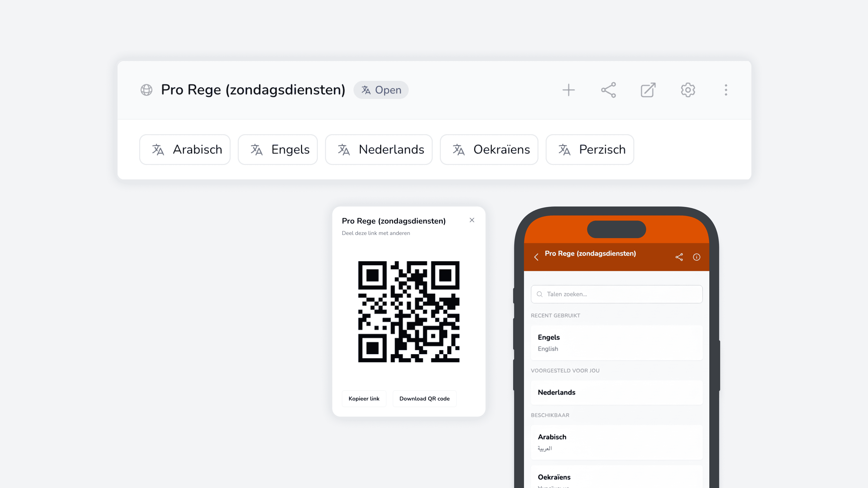Image resolution: width=868 pixels, height=488 pixels.
Task: Click the Pro Rege (zondagsdiensten) header title
Action: [x=253, y=90]
